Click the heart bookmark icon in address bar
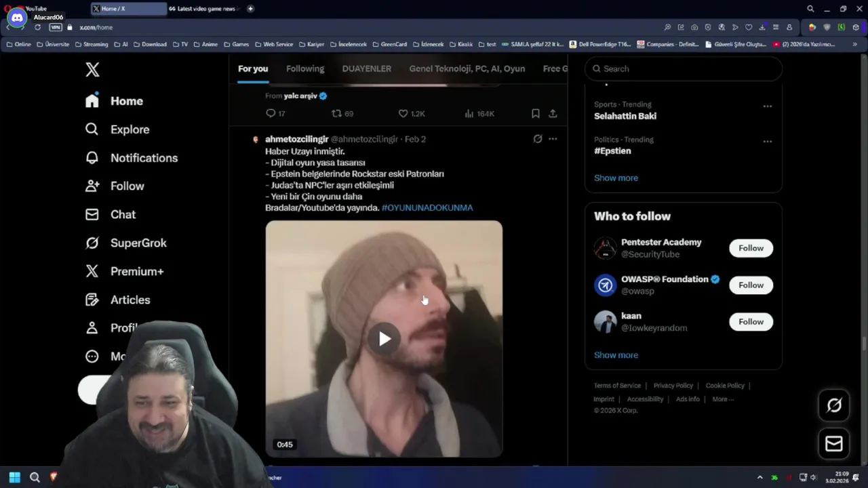Viewport: 868px width, 488px height. [x=749, y=27]
